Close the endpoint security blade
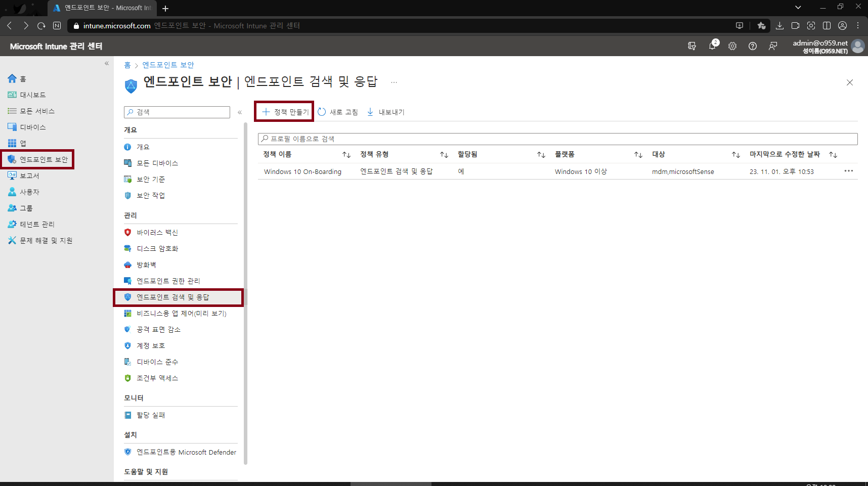 (x=850, y=82)
